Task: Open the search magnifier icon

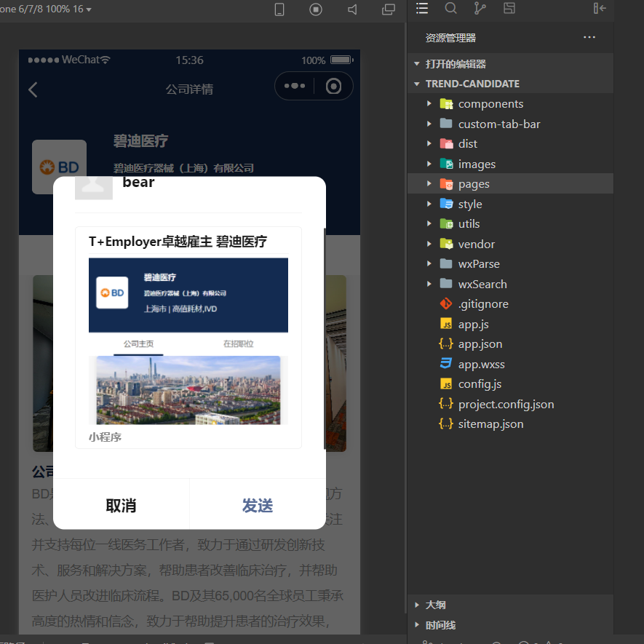Action: [450, 8]
